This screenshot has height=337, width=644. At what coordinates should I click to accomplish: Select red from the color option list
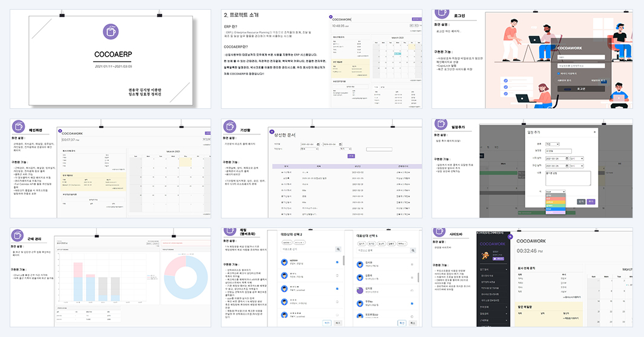(x=555, y=199)
